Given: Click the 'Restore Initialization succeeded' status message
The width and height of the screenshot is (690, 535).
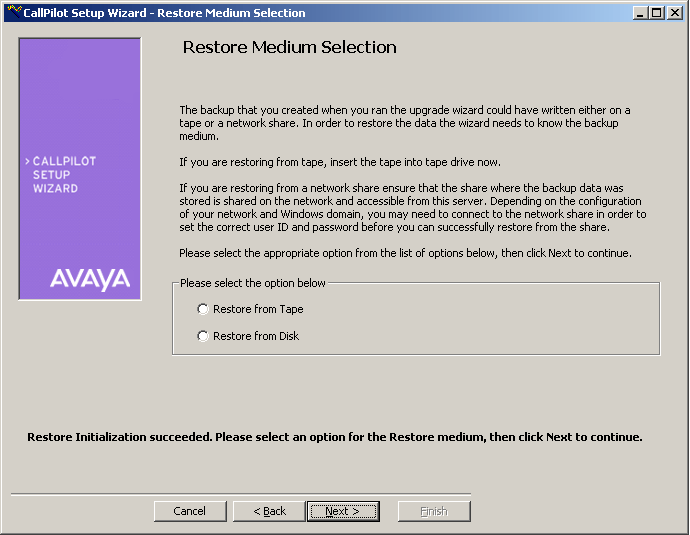Looking at the screenshot, I should click(x=334, y=437).
